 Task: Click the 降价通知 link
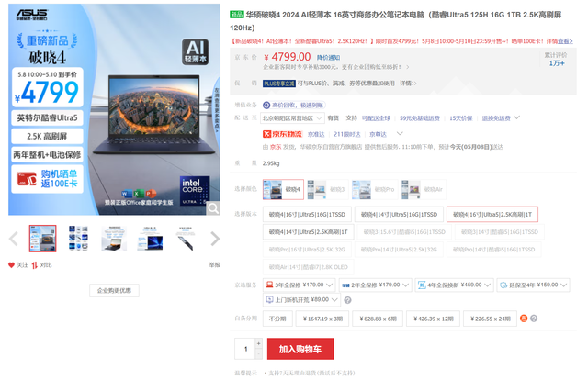pos(328,57)
